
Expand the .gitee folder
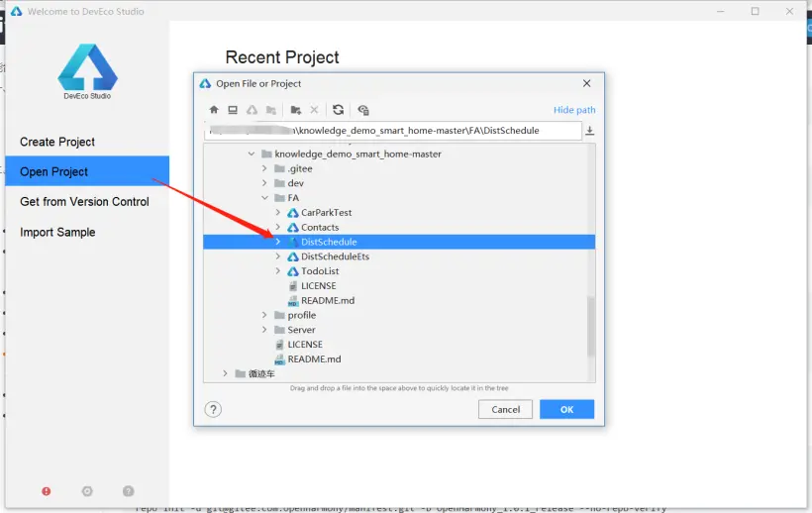[x=264, y=168]
